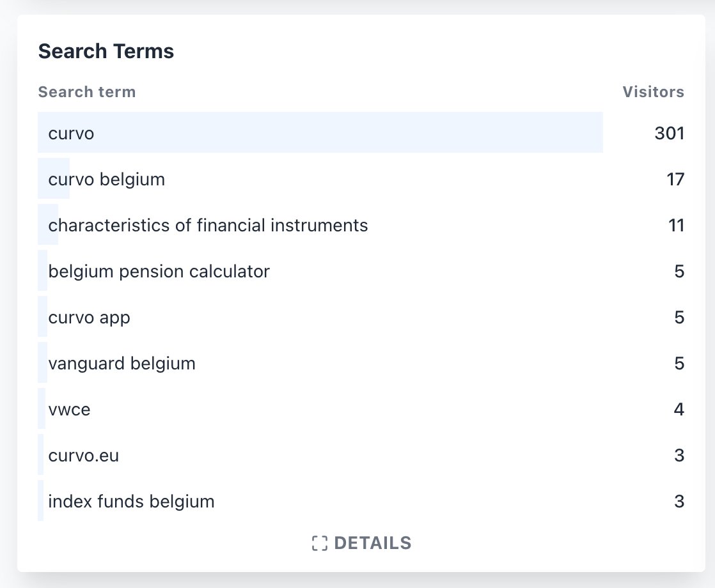Click the 'Search term' column header
The height and width of the screenshot is (588, 715).
click(x=86, y=92)
